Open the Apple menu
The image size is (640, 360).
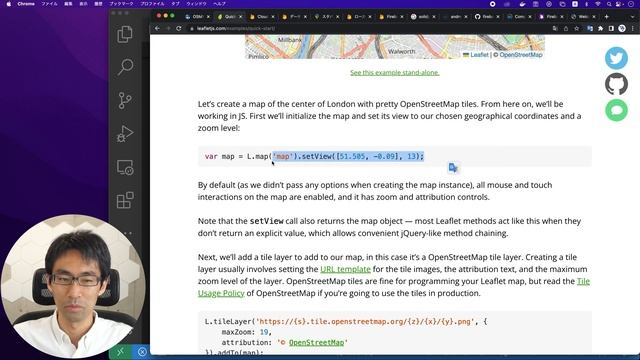[x=9, y=4]
